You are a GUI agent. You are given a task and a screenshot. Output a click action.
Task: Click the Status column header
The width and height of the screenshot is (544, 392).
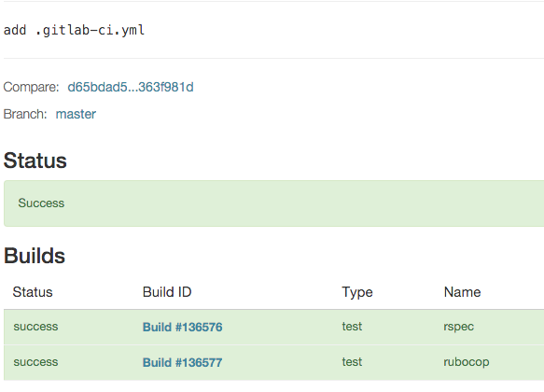[33, 292]
